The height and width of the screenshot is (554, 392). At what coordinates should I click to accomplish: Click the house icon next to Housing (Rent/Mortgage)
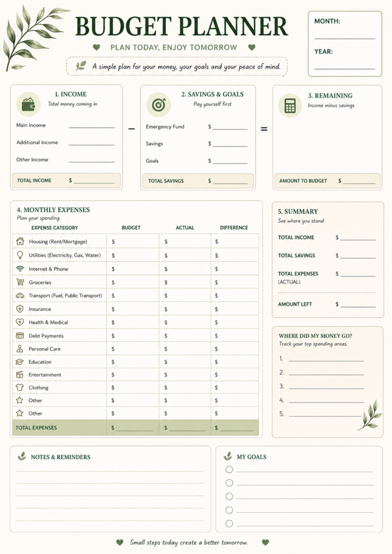[x=20, y=241]
